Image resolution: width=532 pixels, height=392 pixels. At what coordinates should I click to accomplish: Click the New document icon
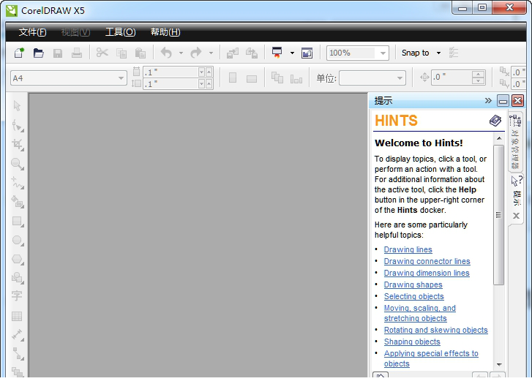point(19,53)
